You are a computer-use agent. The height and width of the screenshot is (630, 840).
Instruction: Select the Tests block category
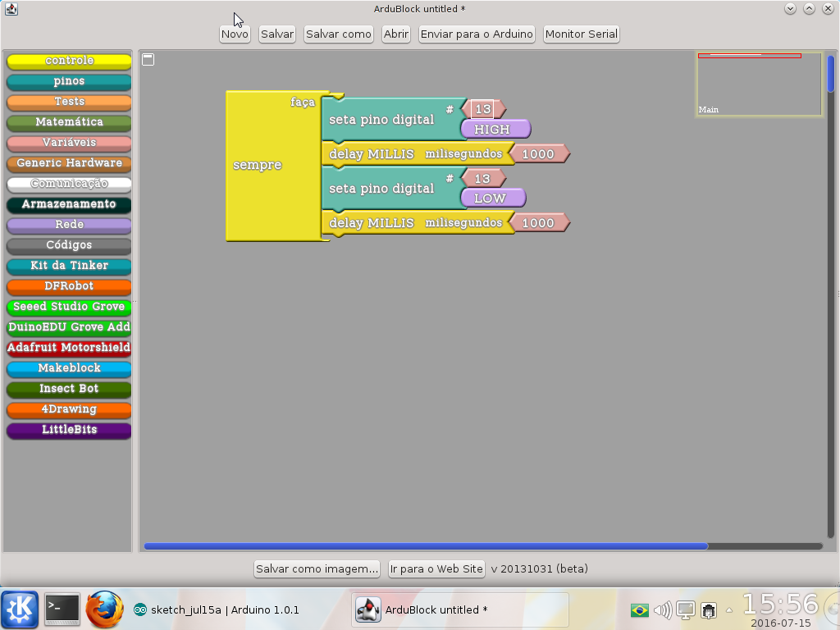click(69, 102)
